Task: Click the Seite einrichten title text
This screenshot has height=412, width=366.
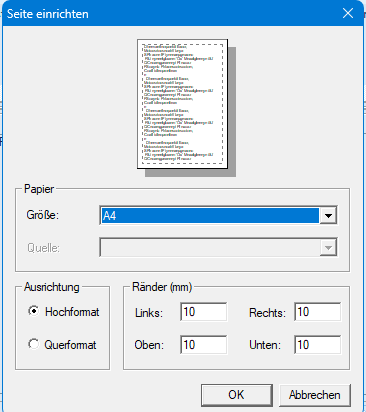Action: coord(48,14)
